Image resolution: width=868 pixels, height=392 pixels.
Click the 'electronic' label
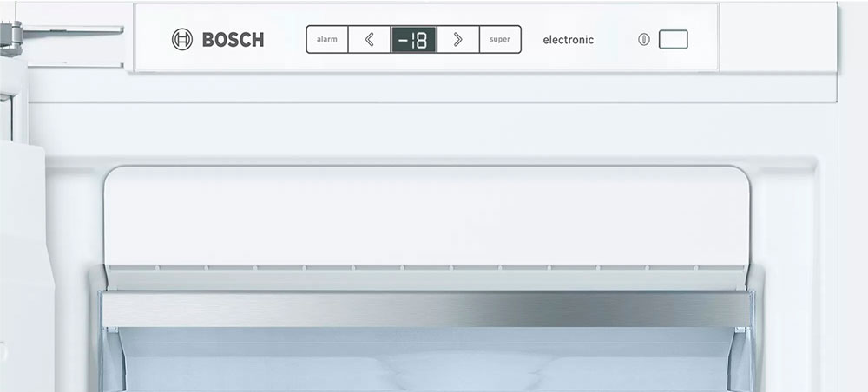569,40
